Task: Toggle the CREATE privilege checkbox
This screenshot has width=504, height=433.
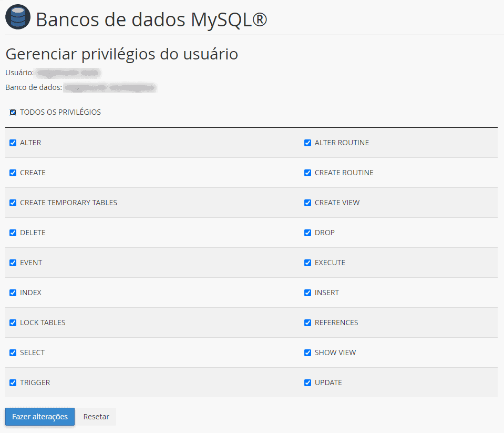Action: [x=13, y=173]
